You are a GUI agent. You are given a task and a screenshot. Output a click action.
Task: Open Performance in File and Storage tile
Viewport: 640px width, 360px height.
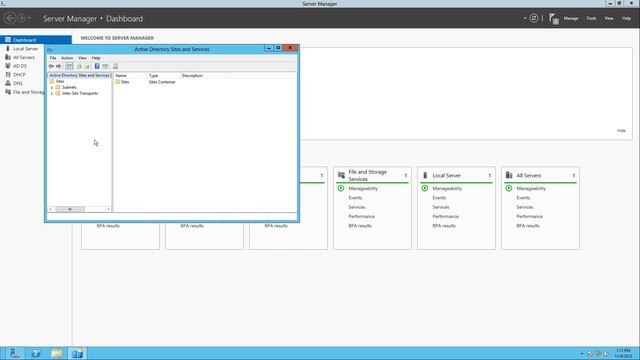(x=362, y=216)
